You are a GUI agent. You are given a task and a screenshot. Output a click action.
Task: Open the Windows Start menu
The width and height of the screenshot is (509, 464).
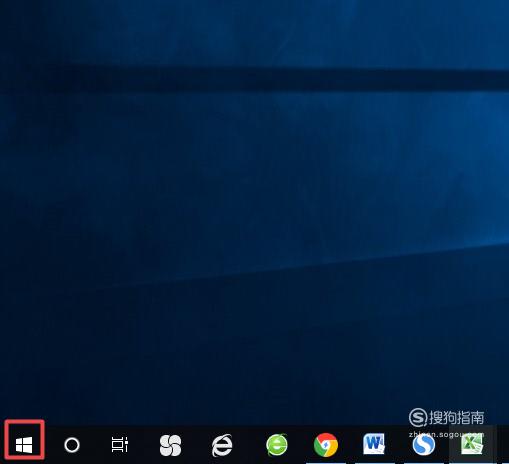click(24, 445)
